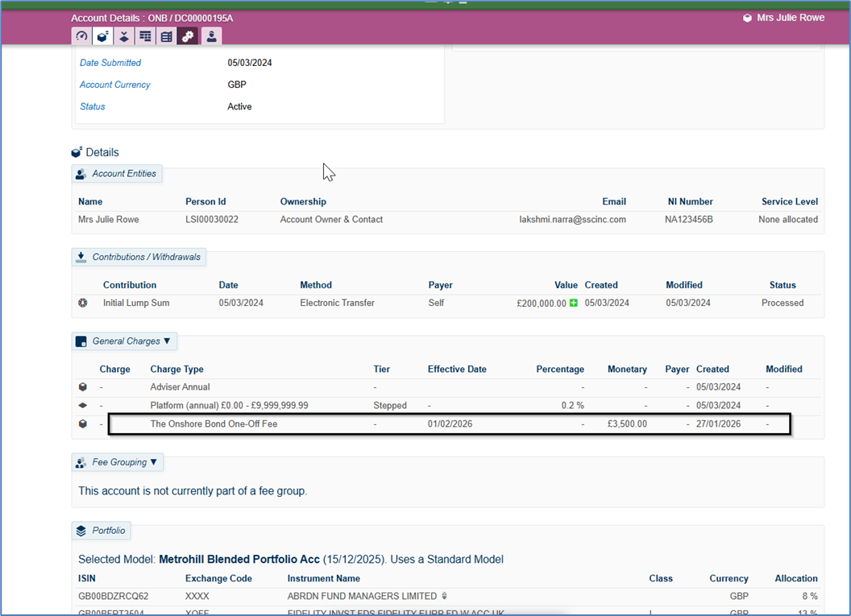Image resolution: width=851 pixels, height=616 pixels.
Task: Click the Processed status cell
Action: point(782,303)
